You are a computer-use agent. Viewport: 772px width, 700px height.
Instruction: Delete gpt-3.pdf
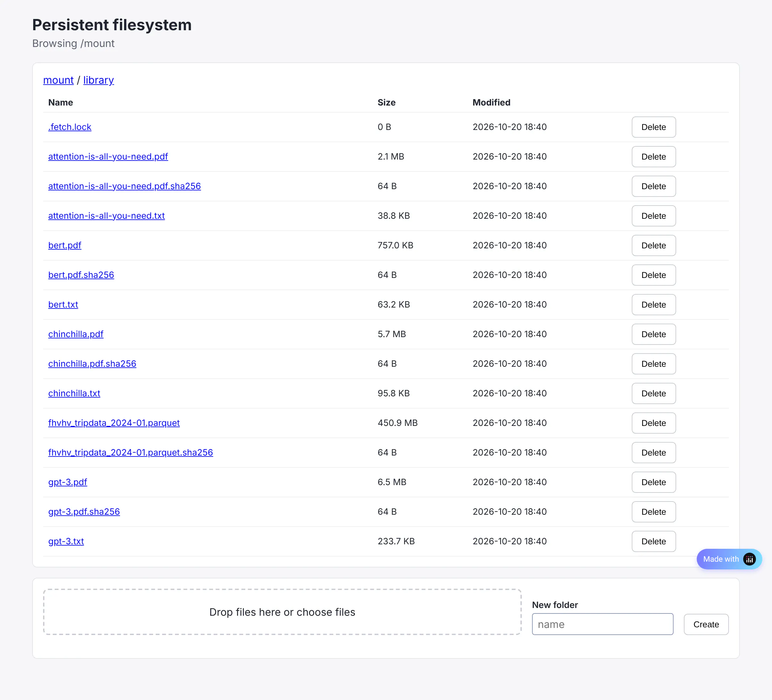point(653,483)
